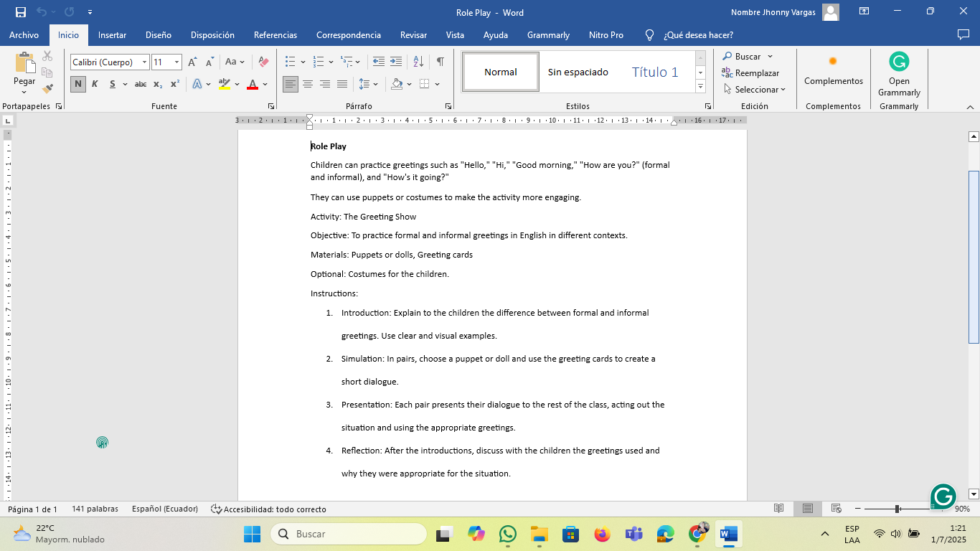
Task: Open WhatsApp from the taskbar
Action: (x=508, y=534)
